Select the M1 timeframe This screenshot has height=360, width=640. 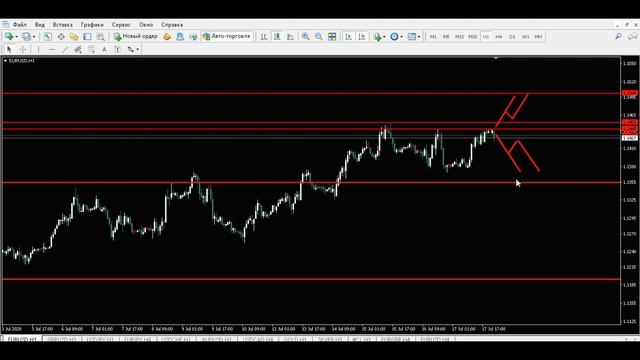click(433, 37)
